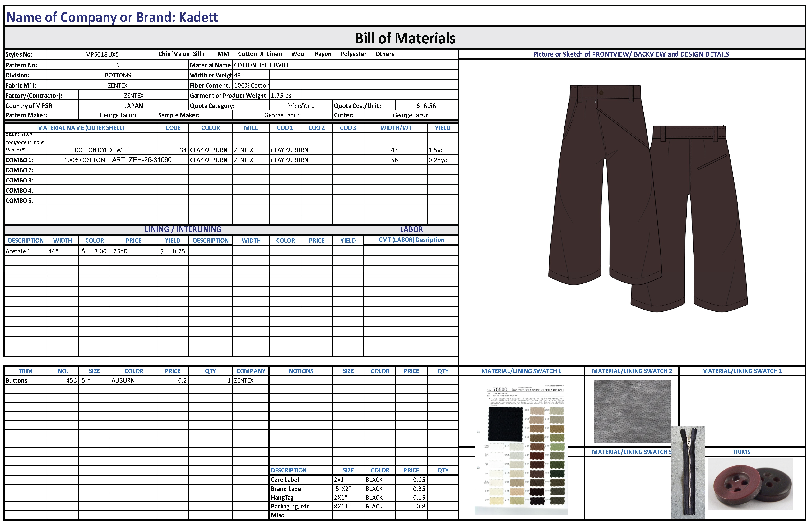The height and width of the screenshot is (524, 812).
Task: Select the HangTag size 2X1" cell
Action: click(x=348, y=498)
